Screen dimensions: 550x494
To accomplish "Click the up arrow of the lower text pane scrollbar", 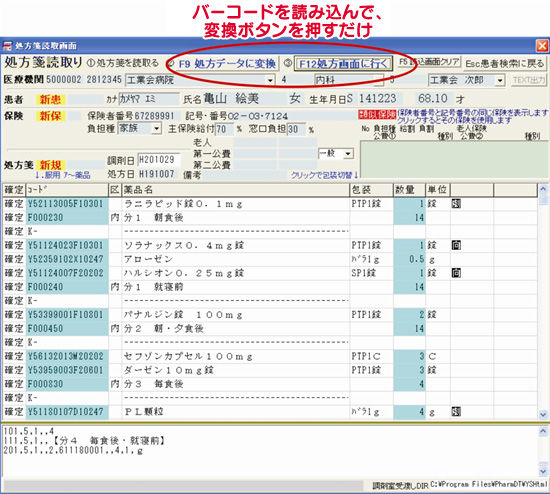I will 543,431.
